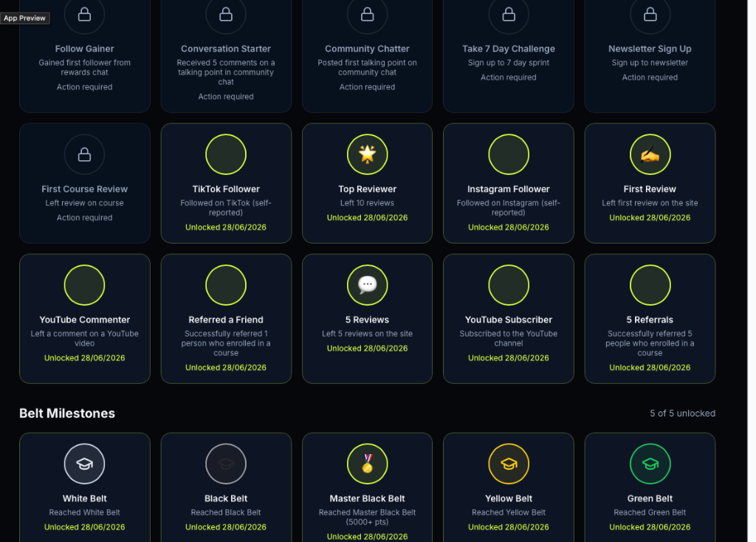Click the Belt Milestones heading
Viewport: 756px width, 542px height.
coord(67,414)
